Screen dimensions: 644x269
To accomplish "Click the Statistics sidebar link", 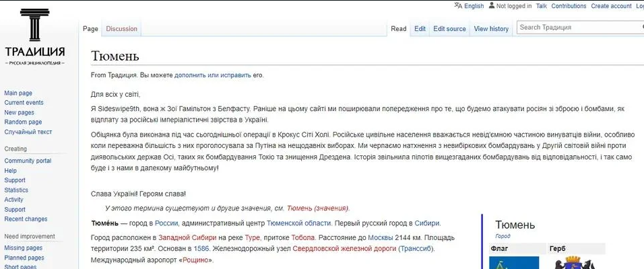I will (x=16, y=190).
